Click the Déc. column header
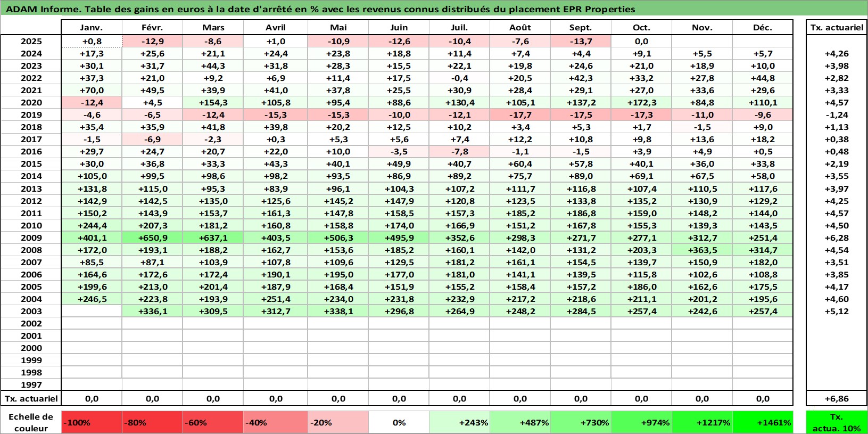Image resolution: width=868 pixels, height=434 pixels. [x=763, y=28]
